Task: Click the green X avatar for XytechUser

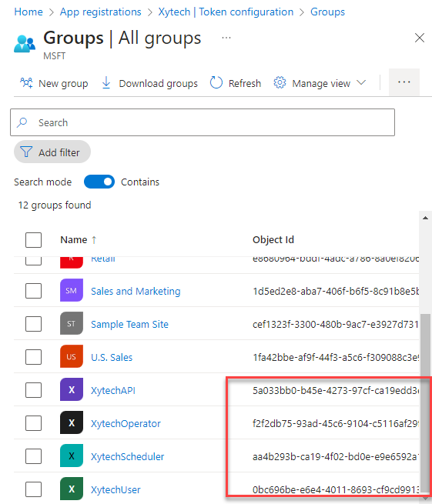Action: [72, 489]
